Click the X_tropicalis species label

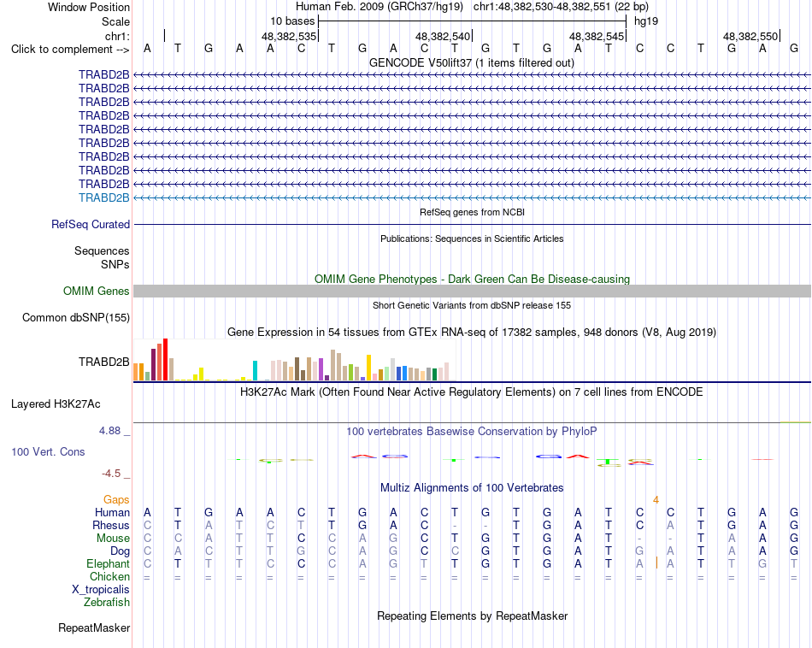pyautogui.click(x=101, y=590)
